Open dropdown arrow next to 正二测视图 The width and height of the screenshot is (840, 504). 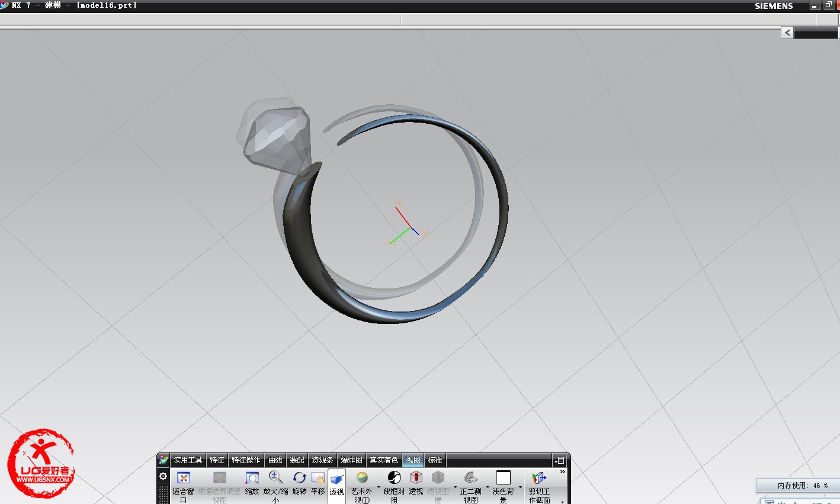pyautogui.click(x=488, y=487)
